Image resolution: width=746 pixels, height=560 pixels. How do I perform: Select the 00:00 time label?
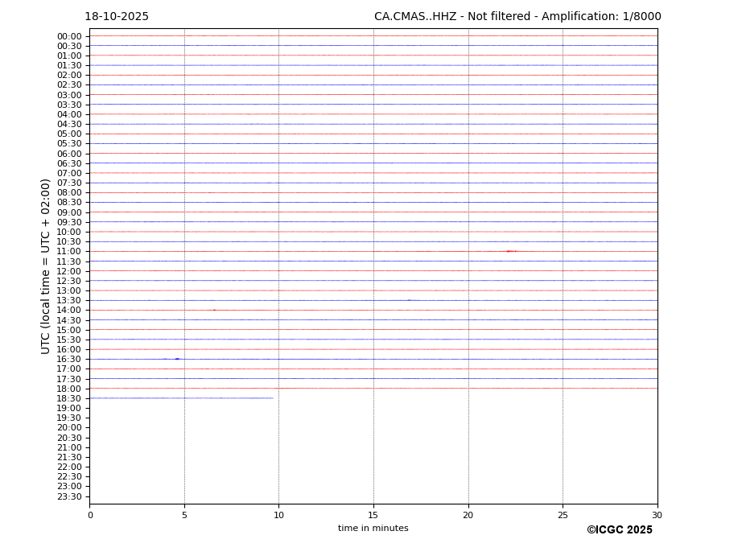coord(69,36)
